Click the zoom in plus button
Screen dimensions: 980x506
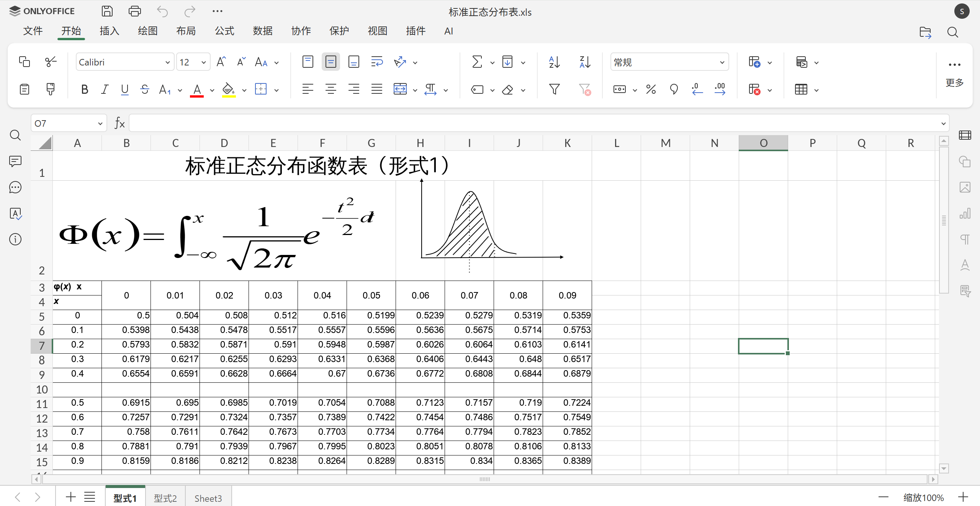click(963, 497)
